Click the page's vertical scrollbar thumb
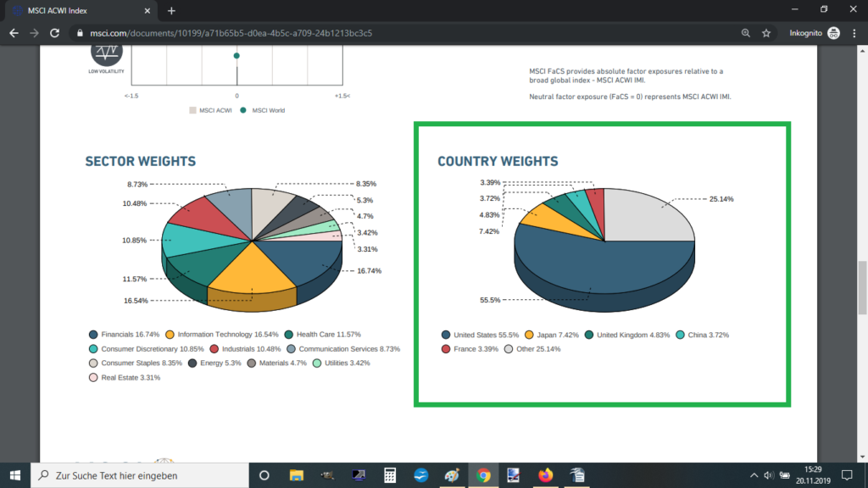 tap(862, 288)
